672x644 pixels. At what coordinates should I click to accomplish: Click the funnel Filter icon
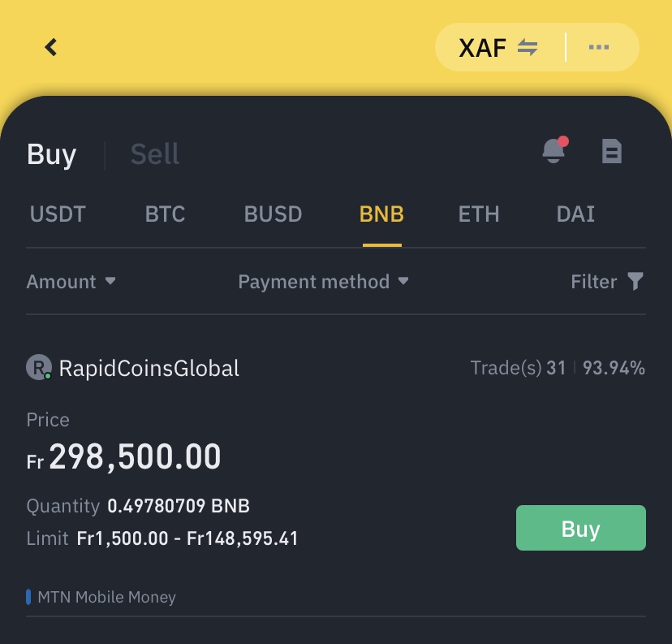(x=636, y=282)
